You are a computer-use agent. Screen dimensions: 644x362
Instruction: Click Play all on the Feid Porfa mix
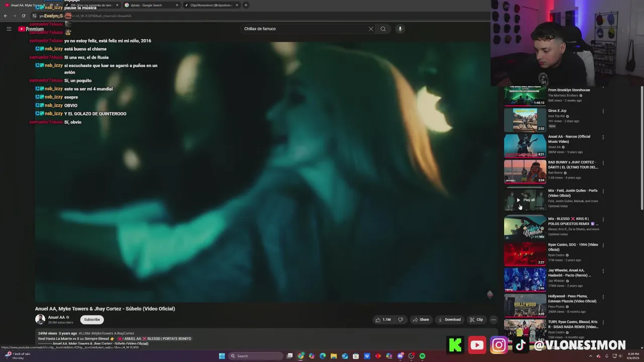[525, 200]
